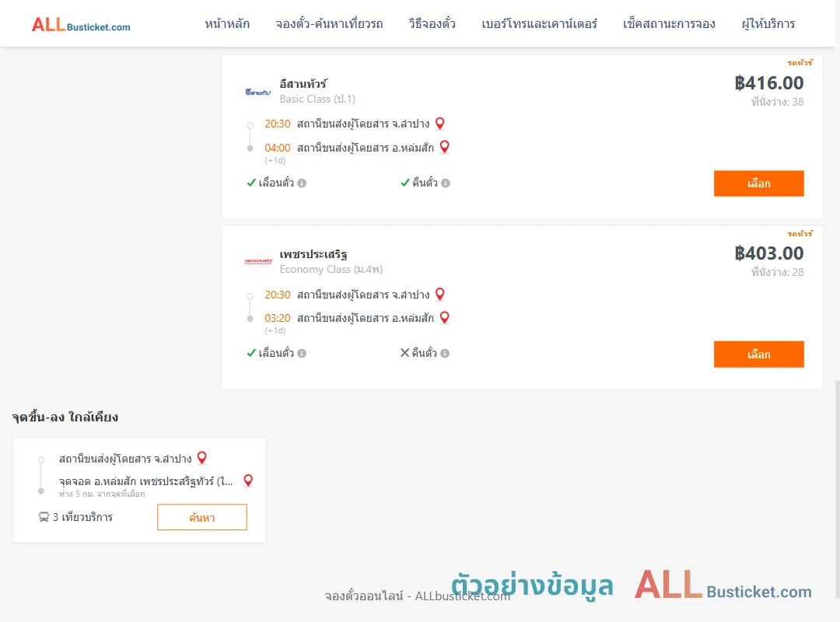
Task: Click the ฿416.00 price
Action: (768, 83)
